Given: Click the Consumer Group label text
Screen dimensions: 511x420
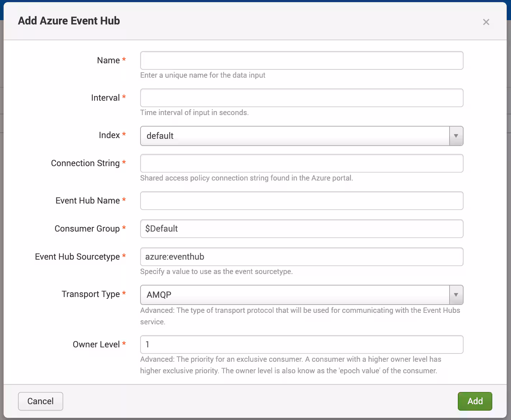Looking at the screenshot, I should 87,229.
